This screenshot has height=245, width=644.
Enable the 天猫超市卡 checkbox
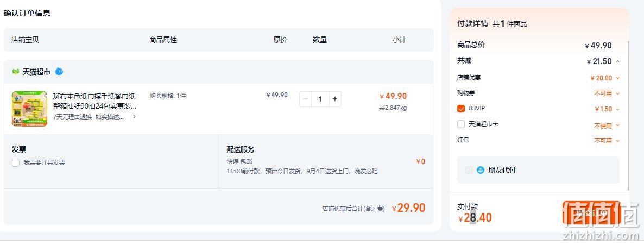[461, 124]
